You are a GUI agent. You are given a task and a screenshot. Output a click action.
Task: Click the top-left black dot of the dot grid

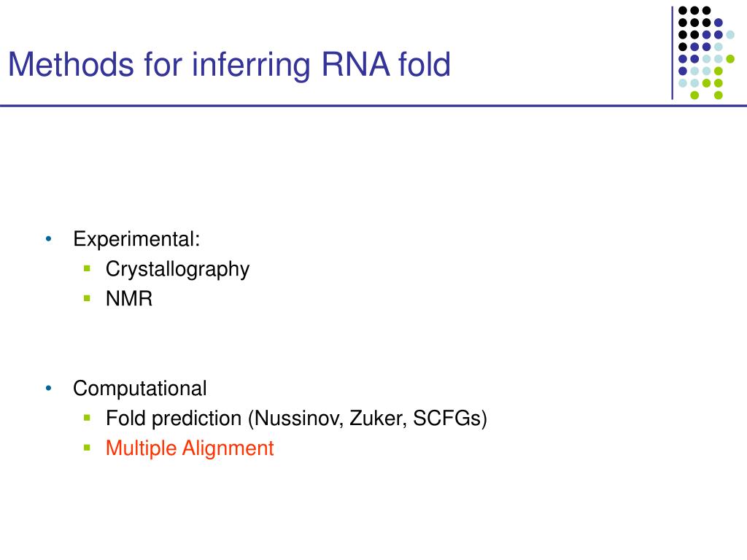pyautogui.click(x=683, y=10)
